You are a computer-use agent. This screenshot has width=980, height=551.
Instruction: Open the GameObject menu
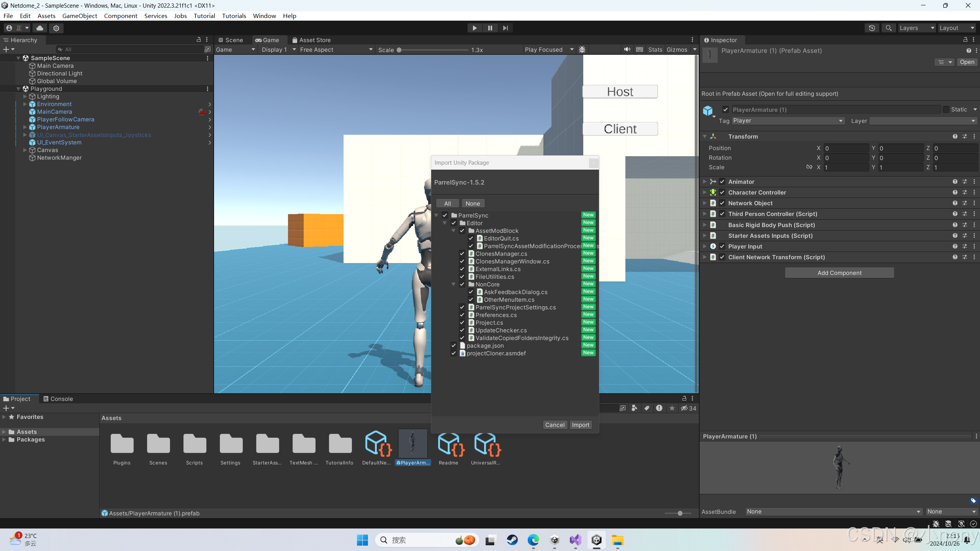pyautogui.click(x=80, y=16)
